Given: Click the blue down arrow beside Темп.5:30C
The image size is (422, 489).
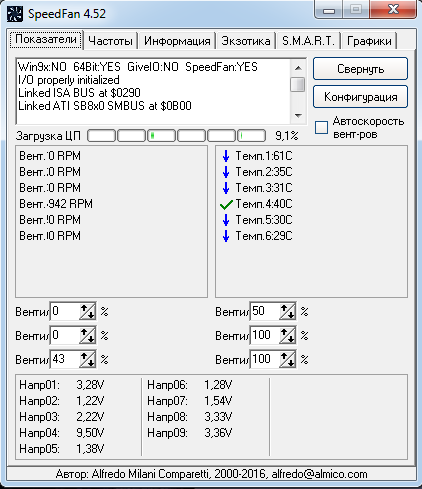Looking at the screenshot, I should (x=226, y=220).
